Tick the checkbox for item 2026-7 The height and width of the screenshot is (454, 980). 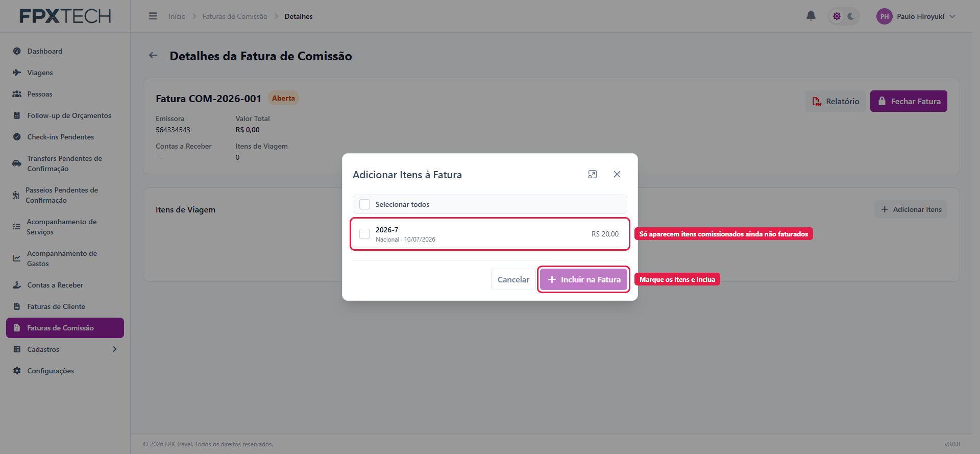[x=364, y=234]
